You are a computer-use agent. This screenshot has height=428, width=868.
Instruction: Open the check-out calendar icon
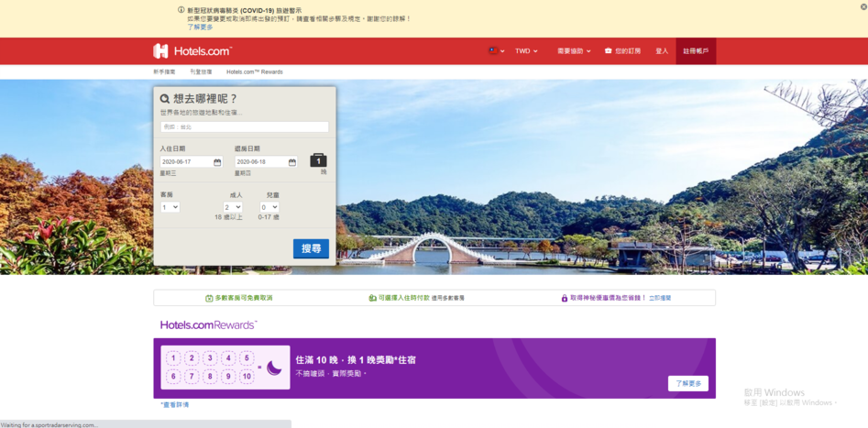tap(292, 162)
